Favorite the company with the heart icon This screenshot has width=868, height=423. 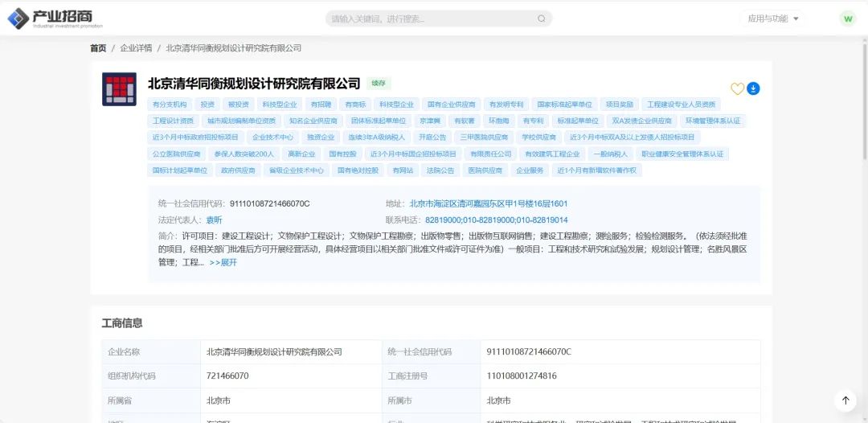point(737,88)
